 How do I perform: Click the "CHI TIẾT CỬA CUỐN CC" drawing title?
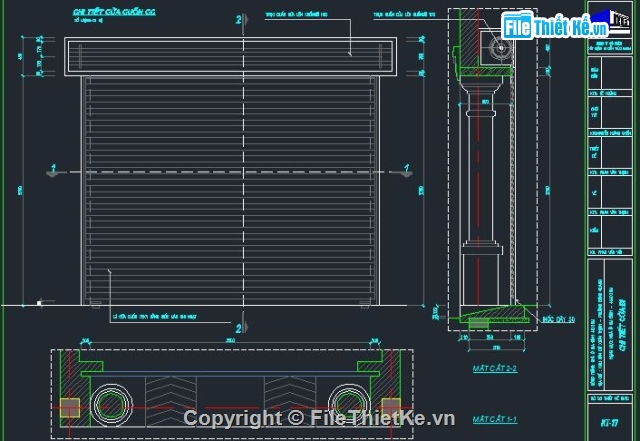click(114, 12)
